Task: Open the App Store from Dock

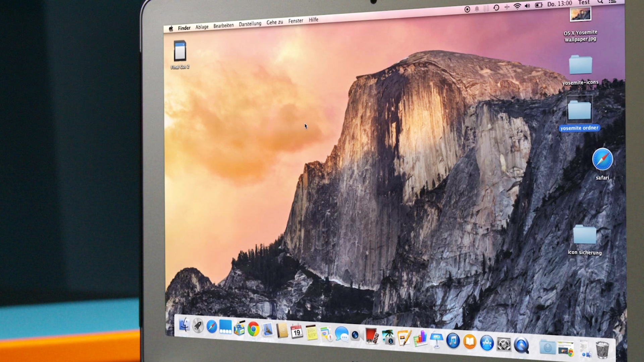Action: tap(487, 343)
